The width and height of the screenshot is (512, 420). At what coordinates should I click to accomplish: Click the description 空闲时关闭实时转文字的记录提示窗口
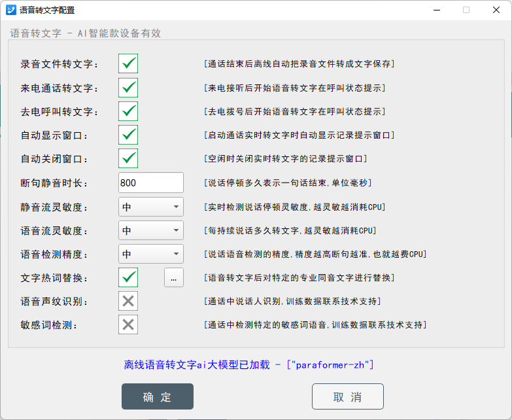(285, 159)
